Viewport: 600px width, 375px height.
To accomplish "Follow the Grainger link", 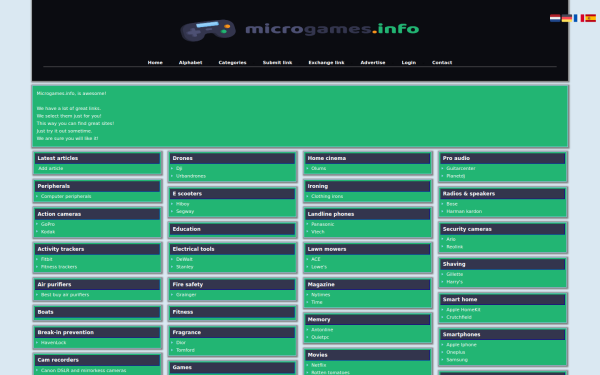I will (x=186, y=295).
